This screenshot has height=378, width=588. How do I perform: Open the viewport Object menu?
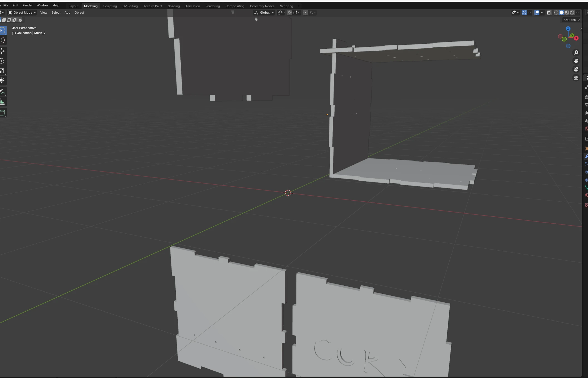click(79, 13)
